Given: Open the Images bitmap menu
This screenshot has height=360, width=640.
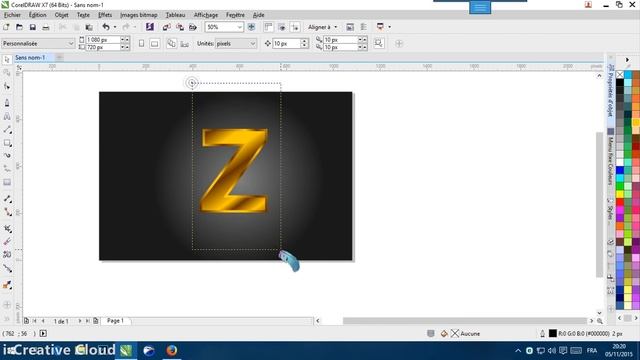Looking at the screenshot, I should [x=138, y=15].
